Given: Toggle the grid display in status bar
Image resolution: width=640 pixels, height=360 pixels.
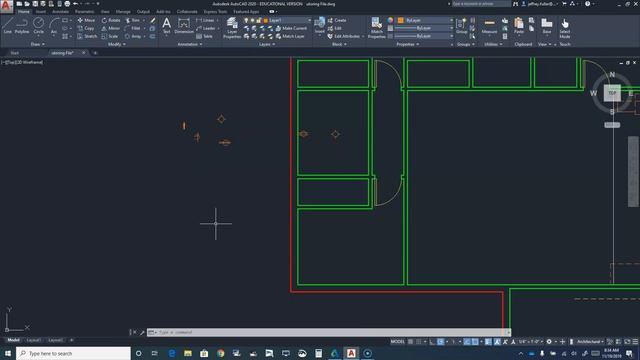Looking at the screenshot, I should click(411, 342).
